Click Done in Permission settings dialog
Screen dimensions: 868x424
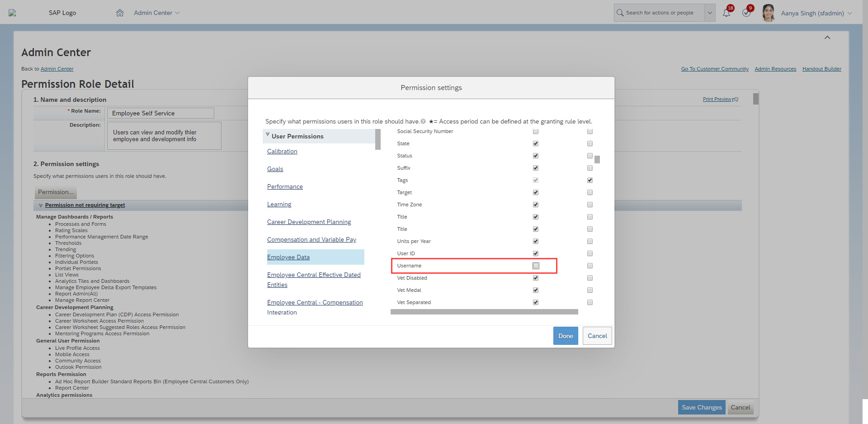[566, 336]
